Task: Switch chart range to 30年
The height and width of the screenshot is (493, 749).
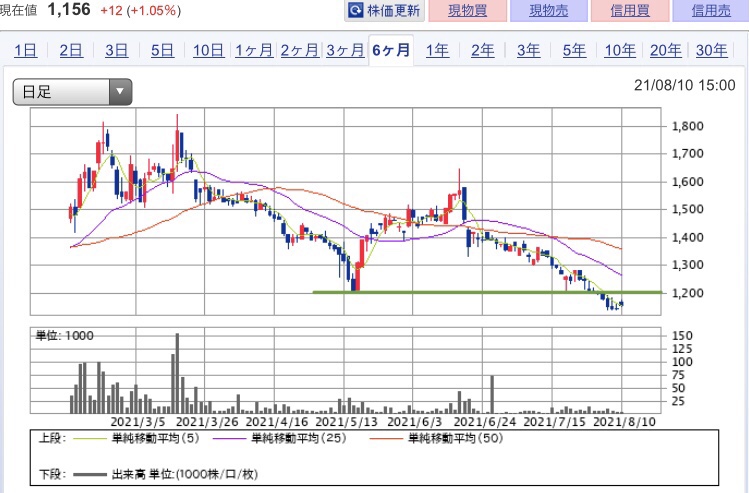Action: [711, 50]
